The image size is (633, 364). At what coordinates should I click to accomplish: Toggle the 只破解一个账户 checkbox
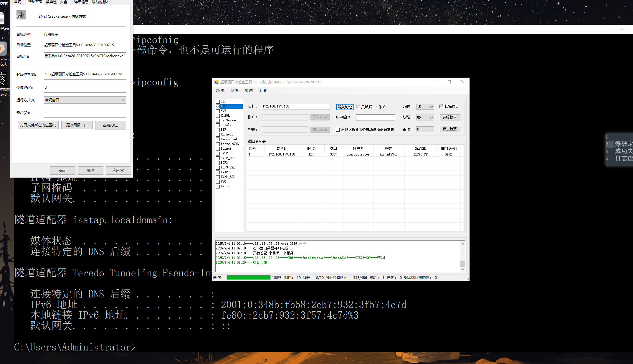click(x=358, y=107)
